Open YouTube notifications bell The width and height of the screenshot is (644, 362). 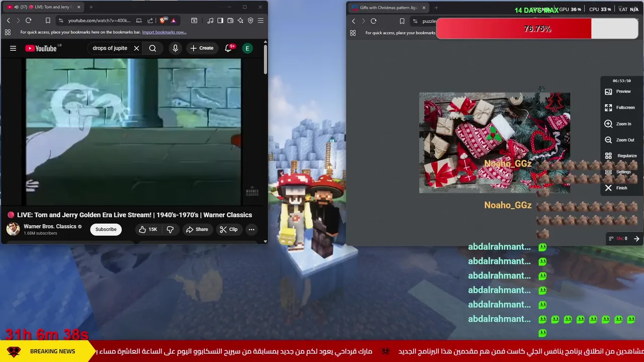228,48
